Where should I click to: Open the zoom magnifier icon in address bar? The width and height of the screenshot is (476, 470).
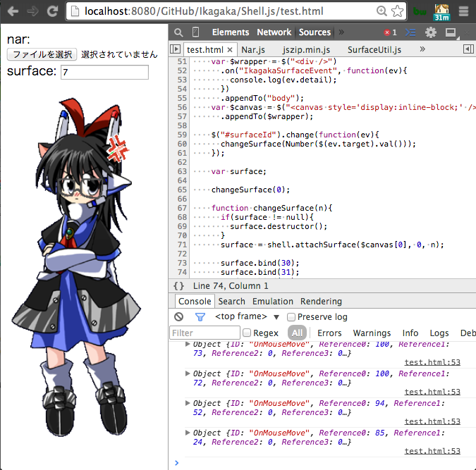click(382, 11)
